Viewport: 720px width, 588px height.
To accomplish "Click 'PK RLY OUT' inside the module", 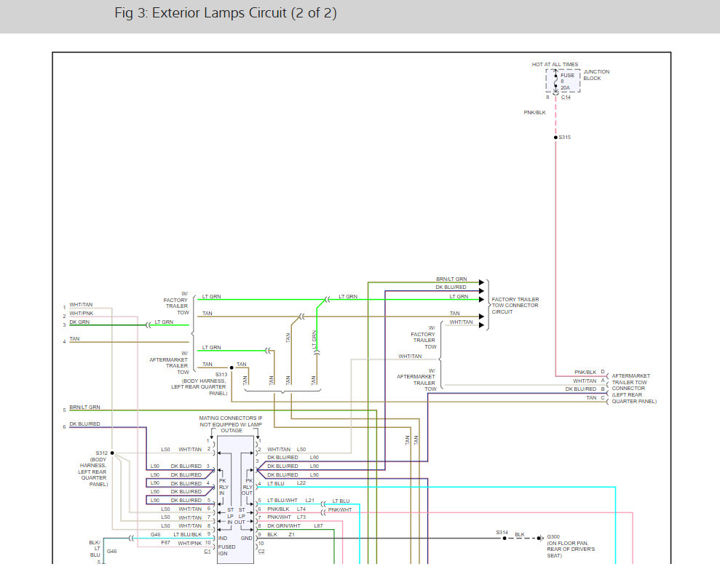I will 248,487.
